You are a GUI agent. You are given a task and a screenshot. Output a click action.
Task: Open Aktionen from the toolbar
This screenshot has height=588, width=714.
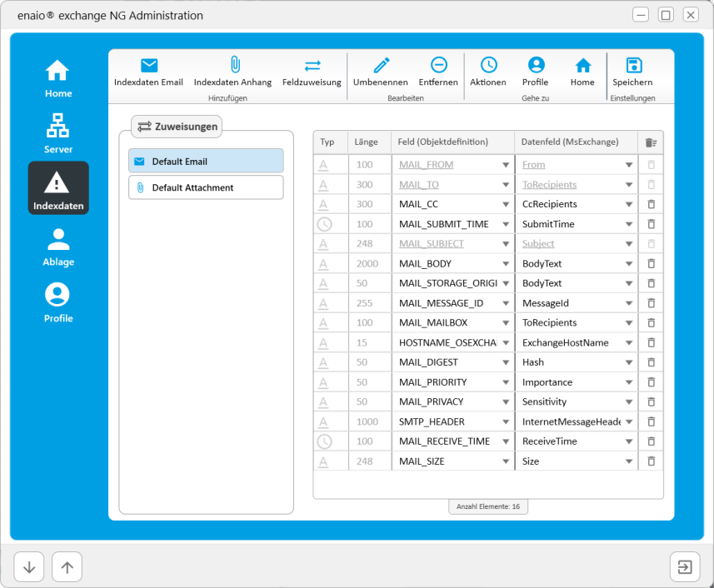(x=488, y=72)
